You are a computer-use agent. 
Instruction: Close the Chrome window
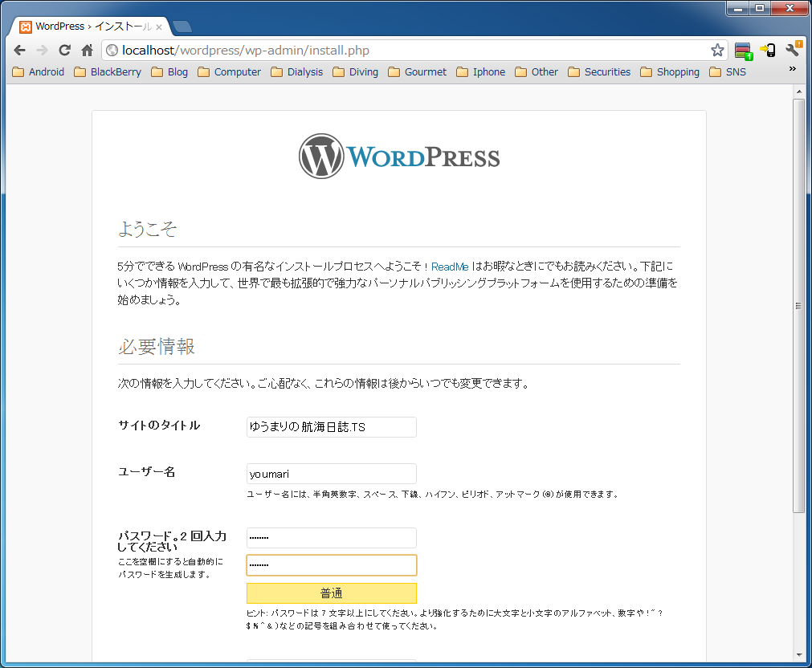click(790, 8)
